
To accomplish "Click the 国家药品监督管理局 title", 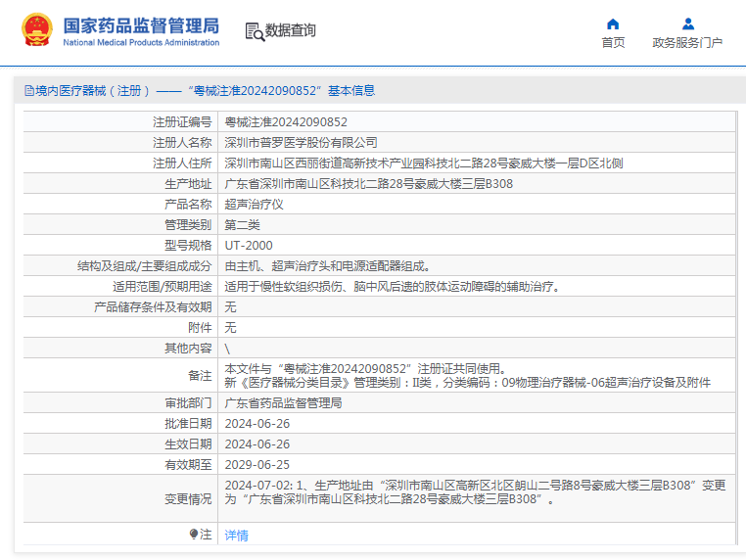I will pos(141,25).
